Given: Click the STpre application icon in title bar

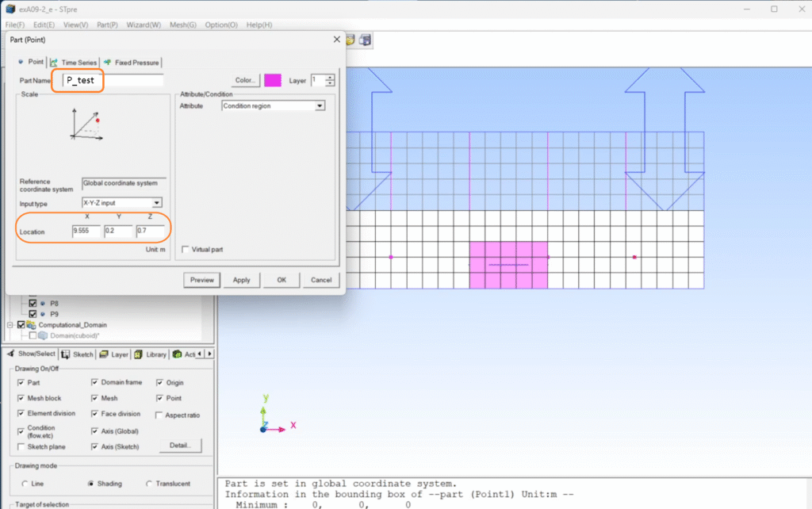Looking at the screenshot, I should pos(10,9).
